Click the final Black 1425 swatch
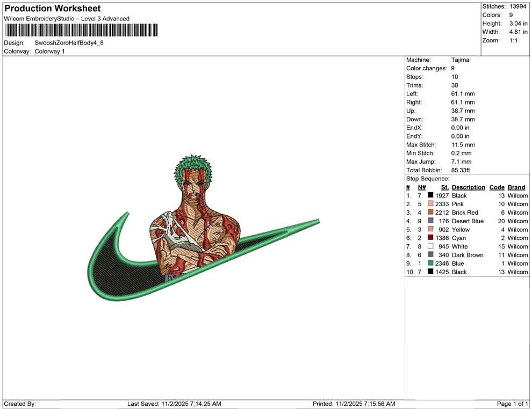The width and height of the screenshot is (532, 409). (430, 272)
